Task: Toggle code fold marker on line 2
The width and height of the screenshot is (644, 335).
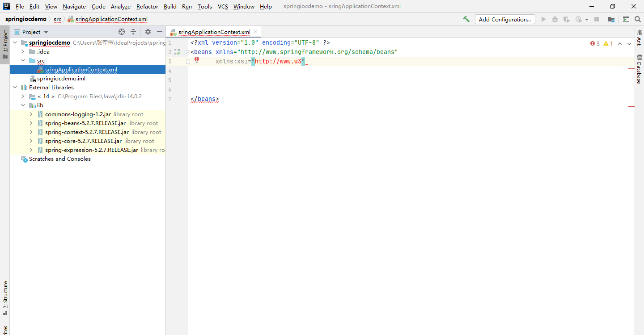Action: (x=188, y=52)
